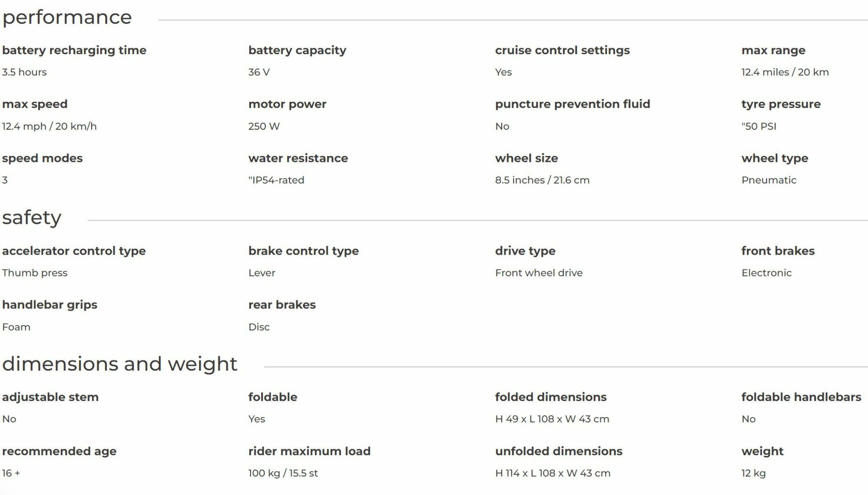Screen dimensions: 868x495
Task: Select the "cruise control settings" label
Action: [x=562, y=50]
